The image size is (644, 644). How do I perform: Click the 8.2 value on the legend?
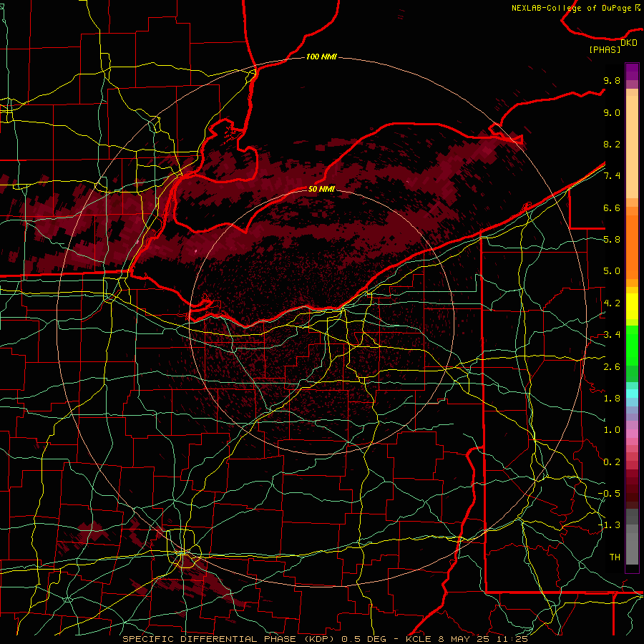point(612,144)
